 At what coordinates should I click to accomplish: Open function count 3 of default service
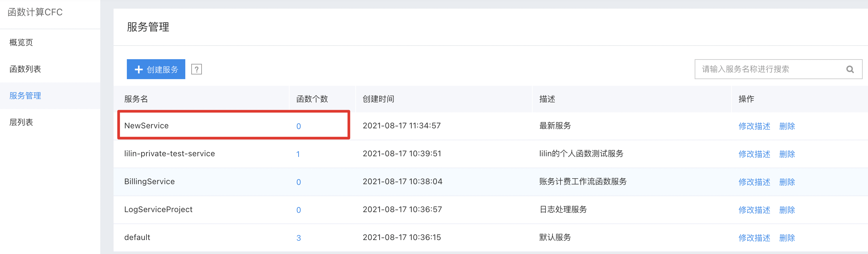click(x=299, y=238)
